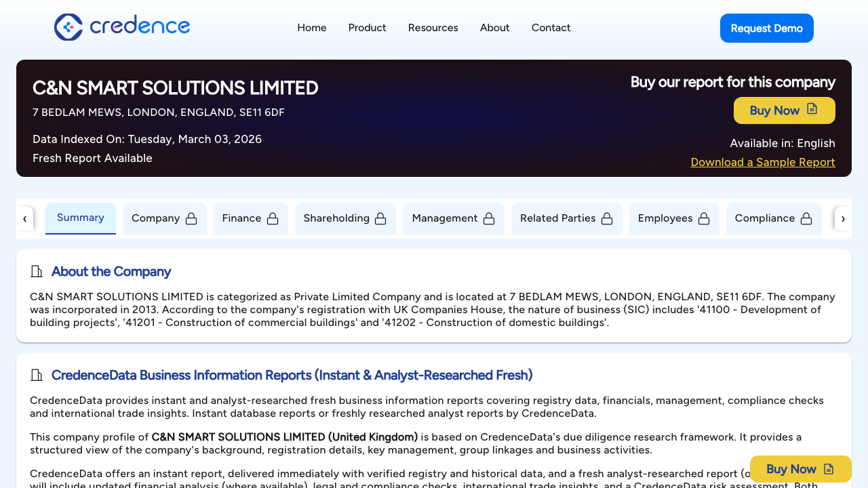The width and height of the screenshot is (868, 488).
Task: Click the floating Buy Now button at bottom right
Action: pyautogui.click(x=800, y=468)
